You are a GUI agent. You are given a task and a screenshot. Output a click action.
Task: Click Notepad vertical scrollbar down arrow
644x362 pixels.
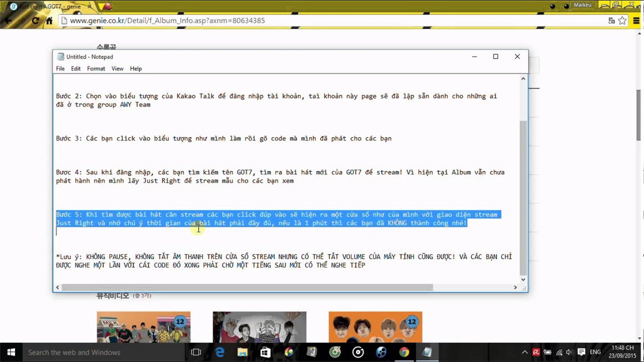click(x=523, y=279)
